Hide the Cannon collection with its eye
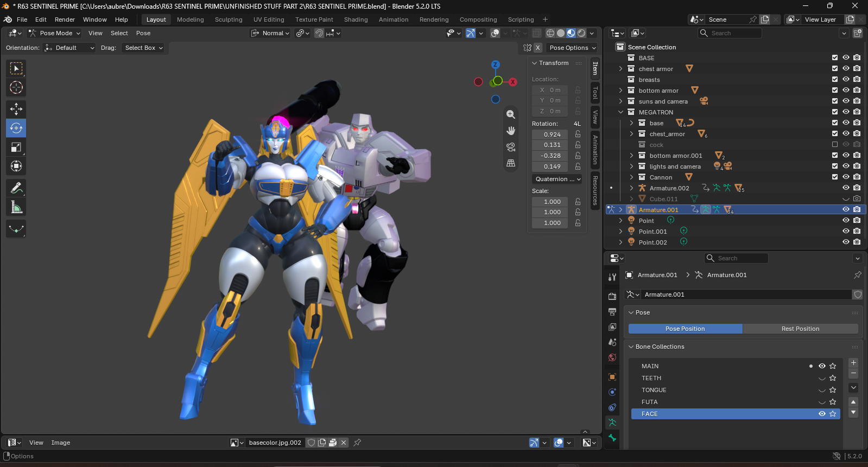 (846, 177)
